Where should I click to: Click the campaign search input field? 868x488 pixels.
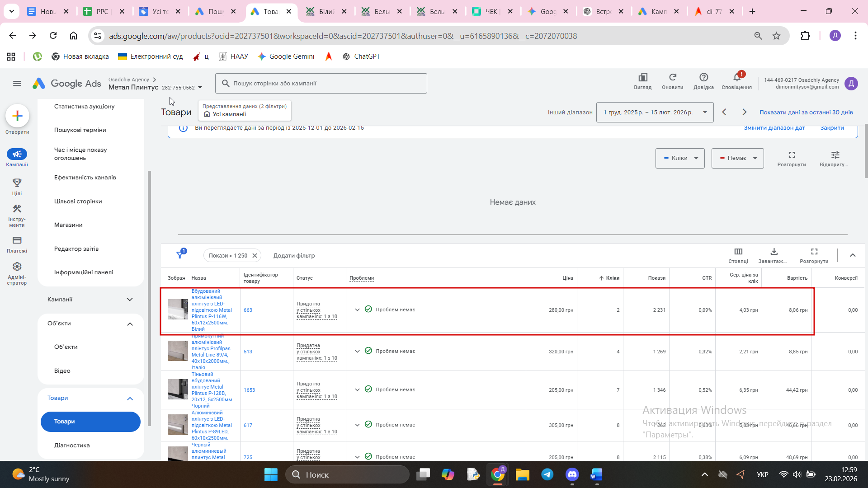coord(321,84)
